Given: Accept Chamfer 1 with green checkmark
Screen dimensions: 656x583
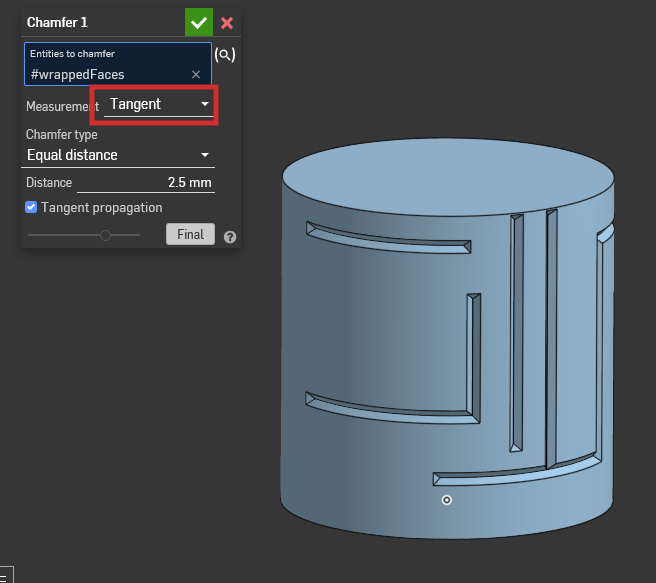Looking at the screenshot, I should (199, 22).
